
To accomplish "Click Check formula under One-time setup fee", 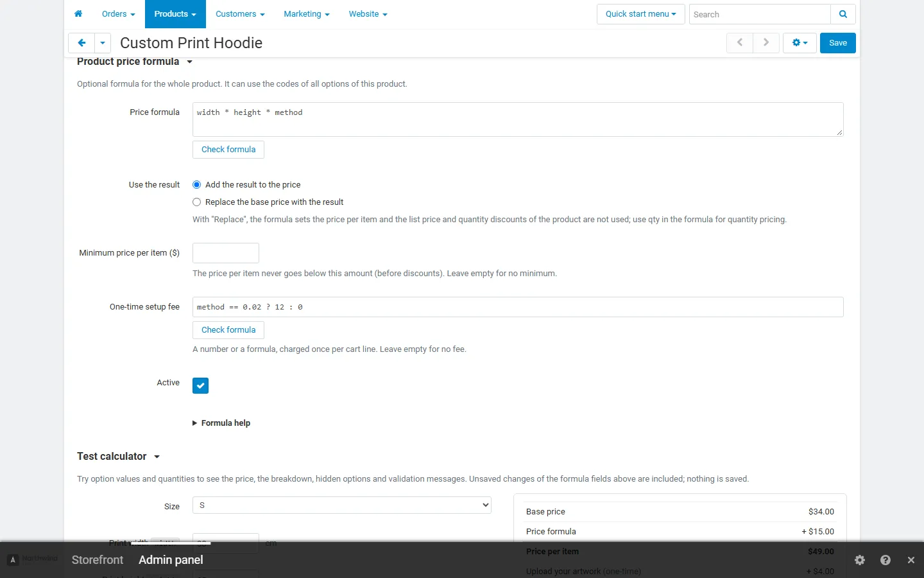I will pyautogui.click(x=228, y=330).
